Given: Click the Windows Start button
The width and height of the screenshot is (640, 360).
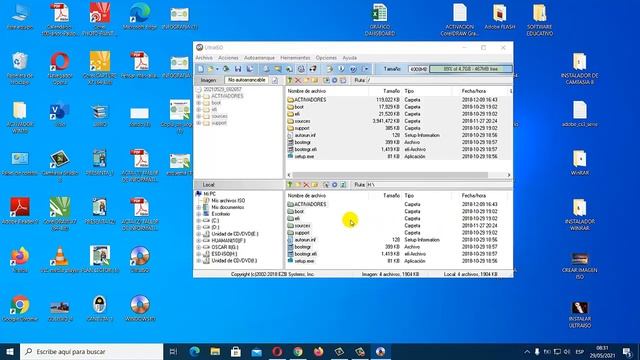Looking at the screenshot, I should pos(10,351).
